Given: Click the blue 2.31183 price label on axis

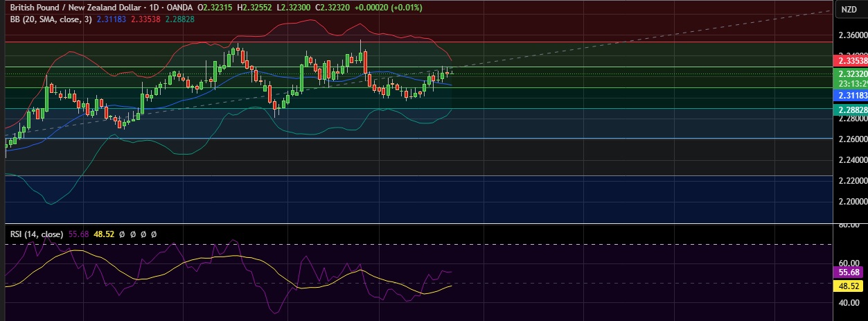Looking at the screenshot, I should click(x=852, y=95).
